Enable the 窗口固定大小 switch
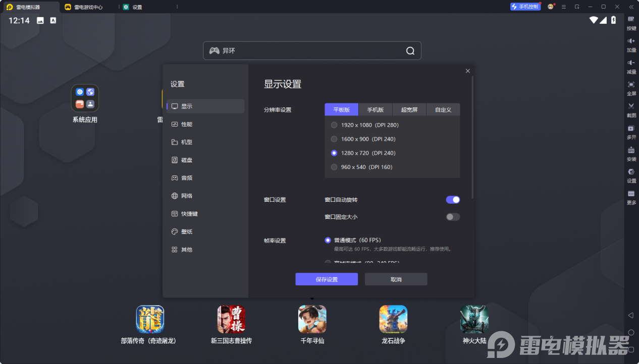Viewport: 639px width, 364px height. [453, 217]
